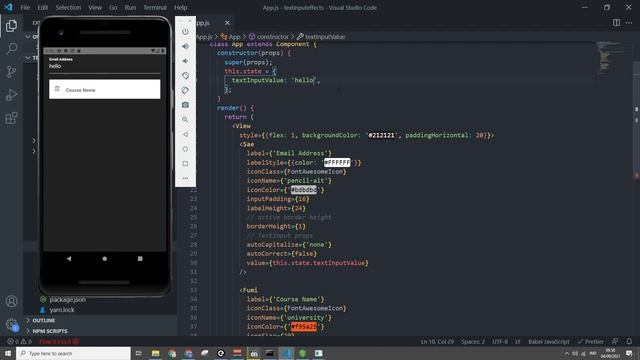Open notifications bell in status bar

[x=629, y=341]
